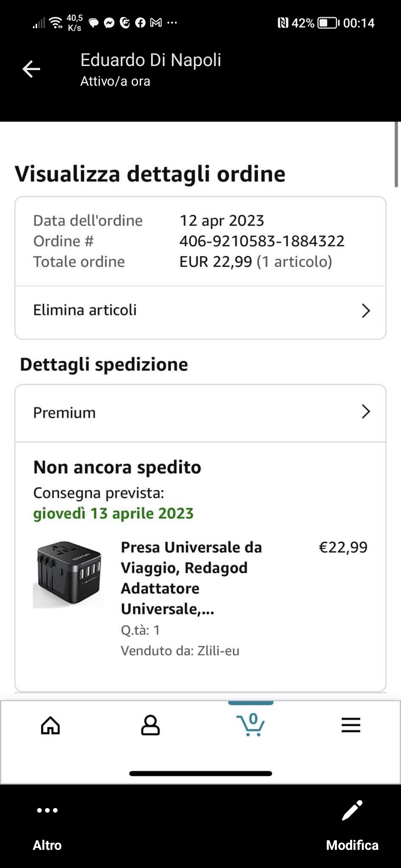Image resolution: width=401 pixels, height=868 pixels.
Task: Expand the Premium shipping chevron
Action: click(x=366, y=412)
